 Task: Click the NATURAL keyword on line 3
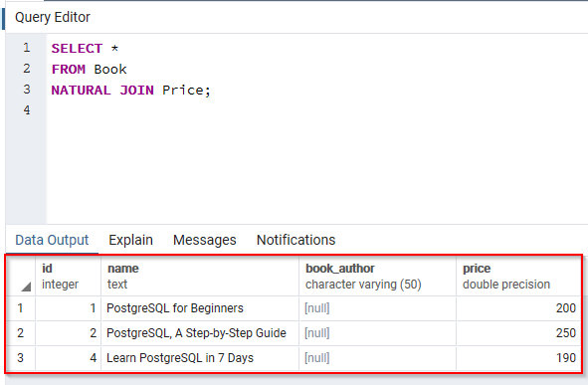(81, 91)
